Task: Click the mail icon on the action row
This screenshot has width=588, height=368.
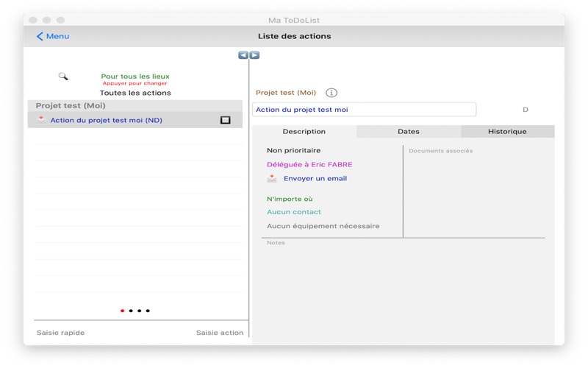Action: pos(41,120)
